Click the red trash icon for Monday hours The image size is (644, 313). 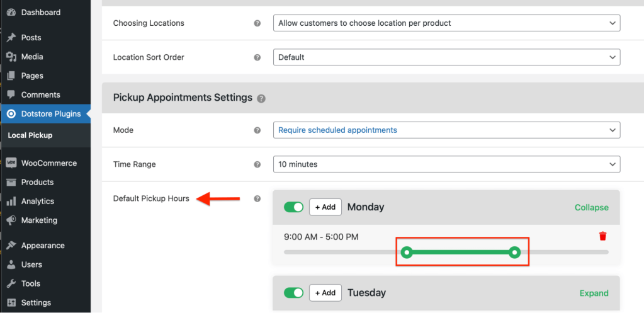point(602,236)
